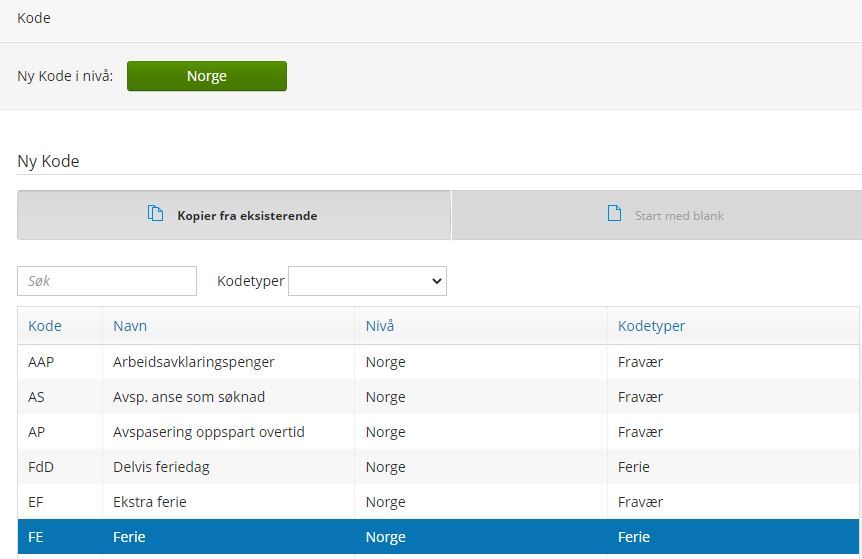Sort by Nivå column header
The image size is (862, 559).
coord(380,326)
